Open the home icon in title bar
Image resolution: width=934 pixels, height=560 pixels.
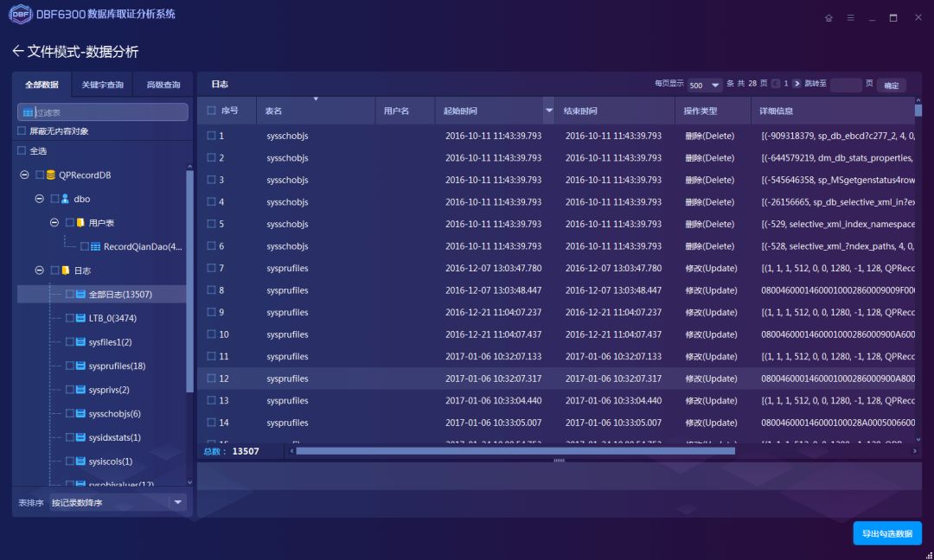click(x=828, y=18)
